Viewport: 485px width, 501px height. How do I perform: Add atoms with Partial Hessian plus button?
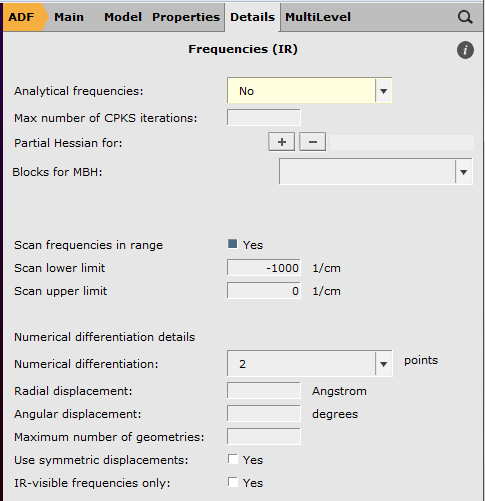[x=282, y=142]
